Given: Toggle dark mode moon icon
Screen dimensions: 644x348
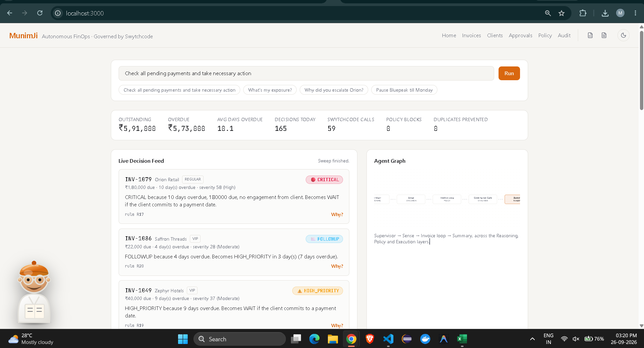Looking at the screenshot, I should pos(624,35).
